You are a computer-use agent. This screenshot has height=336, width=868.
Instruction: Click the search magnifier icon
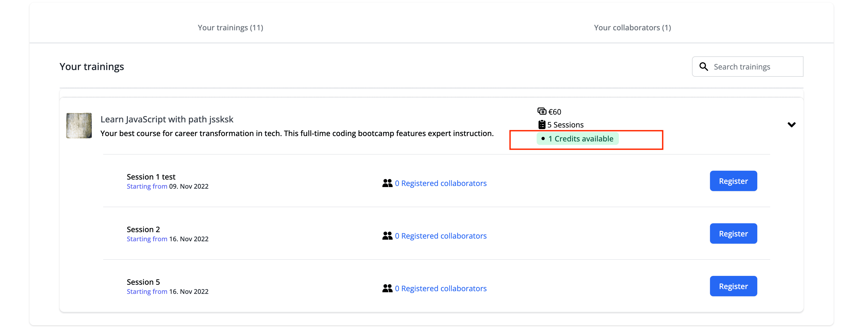point(704,67)
